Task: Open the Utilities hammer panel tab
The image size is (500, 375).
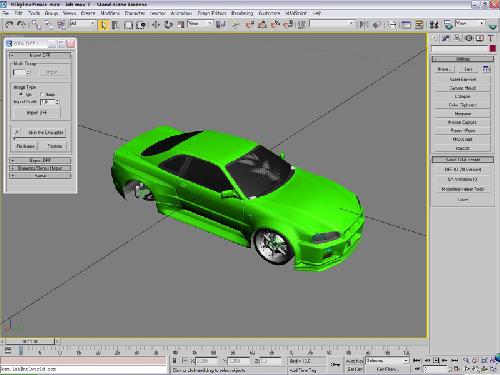Action: coord(491,38)
